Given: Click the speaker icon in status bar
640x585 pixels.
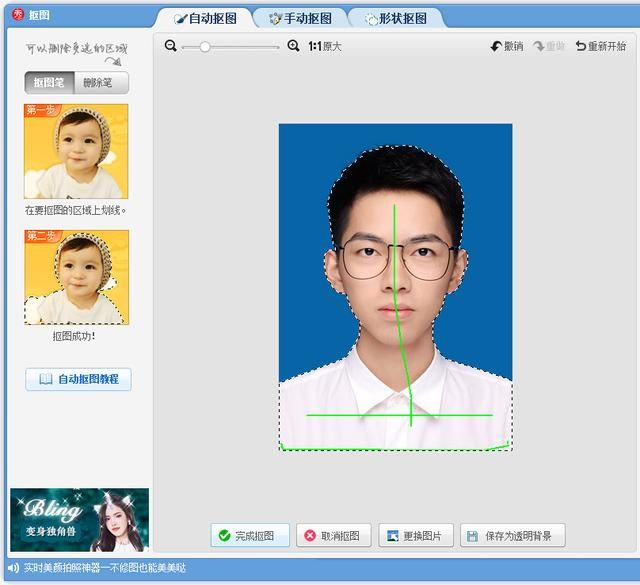Looking at the screenshot, I should pos(13,567).
